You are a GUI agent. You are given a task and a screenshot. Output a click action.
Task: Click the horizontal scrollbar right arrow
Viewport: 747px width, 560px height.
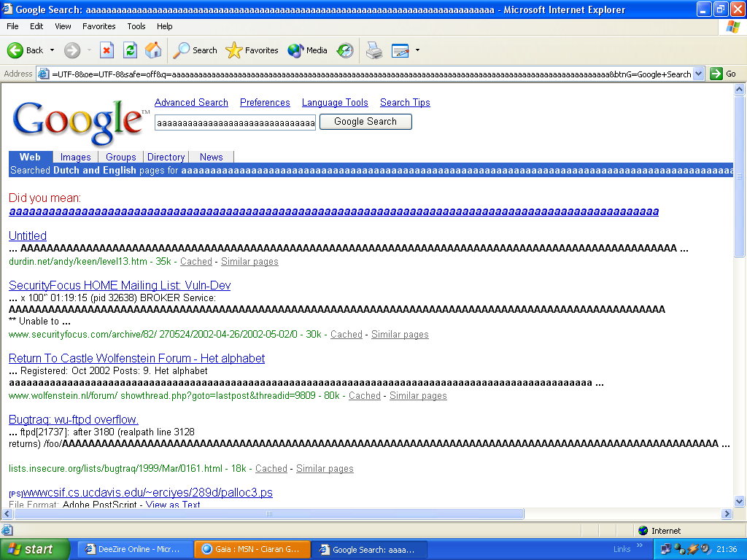[727, 514]
